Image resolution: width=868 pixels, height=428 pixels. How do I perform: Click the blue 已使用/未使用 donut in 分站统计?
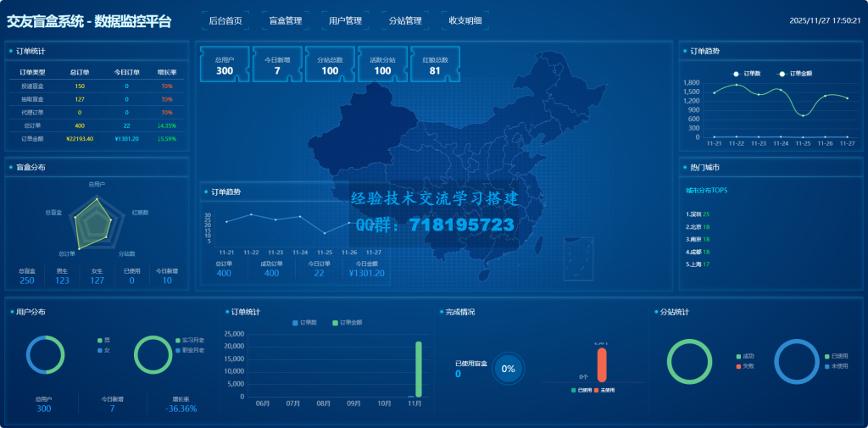(x=797, y=362)
